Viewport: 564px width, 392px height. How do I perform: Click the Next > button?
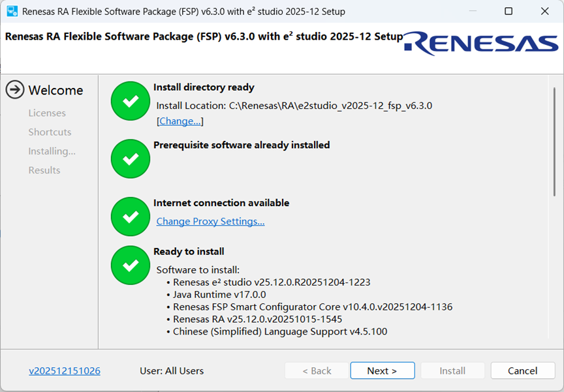coord(383,370)
